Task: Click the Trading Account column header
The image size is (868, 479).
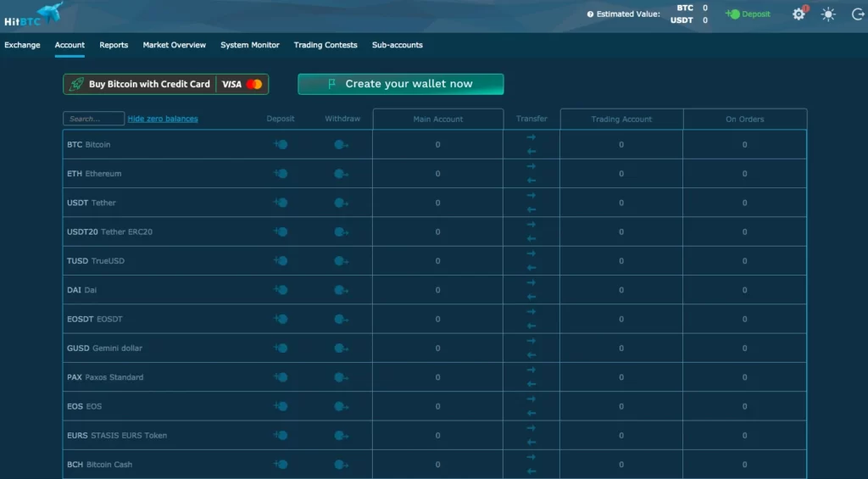Action: tap(621, 119)
